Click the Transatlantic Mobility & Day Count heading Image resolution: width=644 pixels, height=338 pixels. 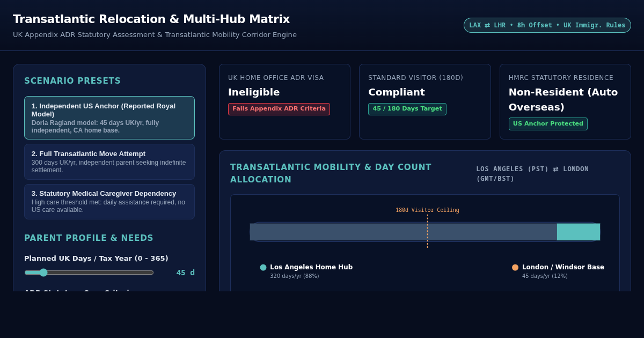331,173
